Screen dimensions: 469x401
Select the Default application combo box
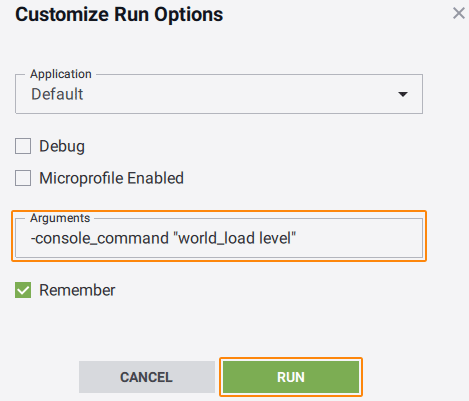(219, 94)
